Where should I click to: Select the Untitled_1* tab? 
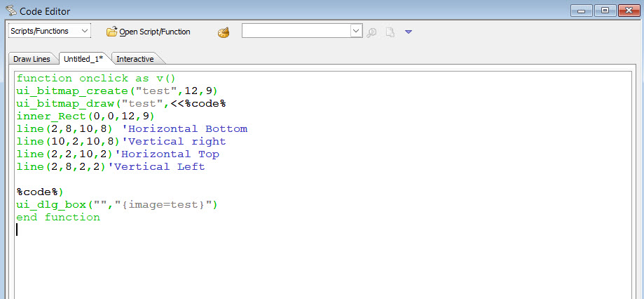click(83, 59)
